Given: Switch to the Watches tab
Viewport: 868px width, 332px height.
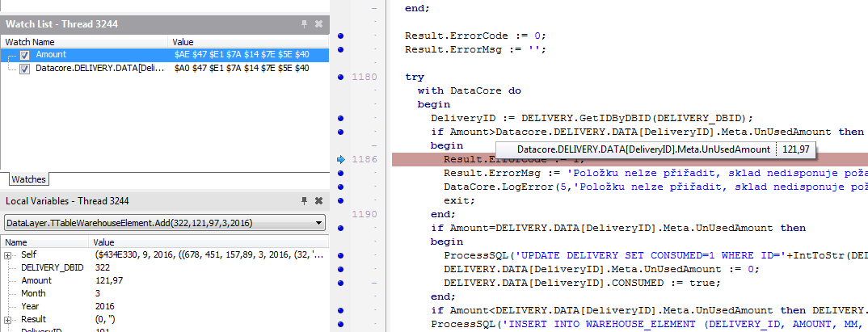Looking at the screenshot, I should (27, 179).
